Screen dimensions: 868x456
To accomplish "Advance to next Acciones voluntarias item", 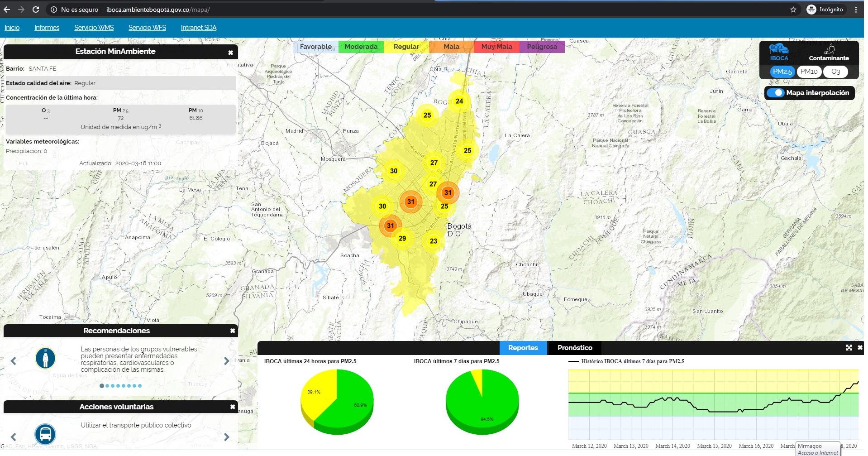I will (227, 437).
